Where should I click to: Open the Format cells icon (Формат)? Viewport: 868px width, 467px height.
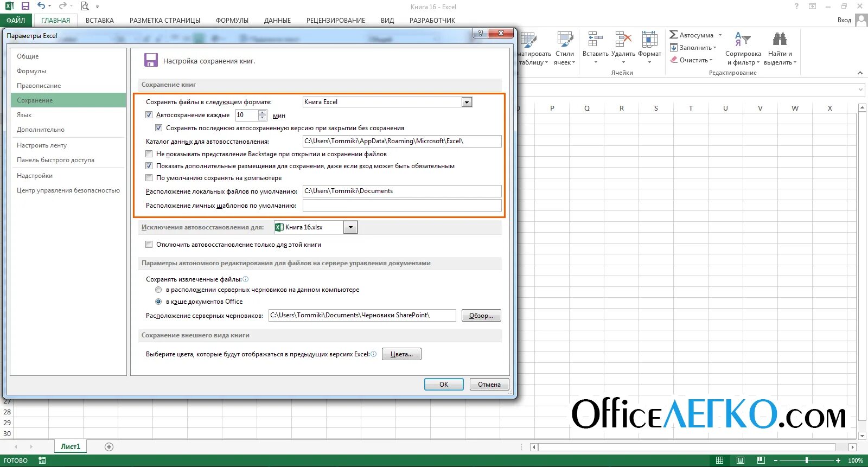click(x=649, y=40)
